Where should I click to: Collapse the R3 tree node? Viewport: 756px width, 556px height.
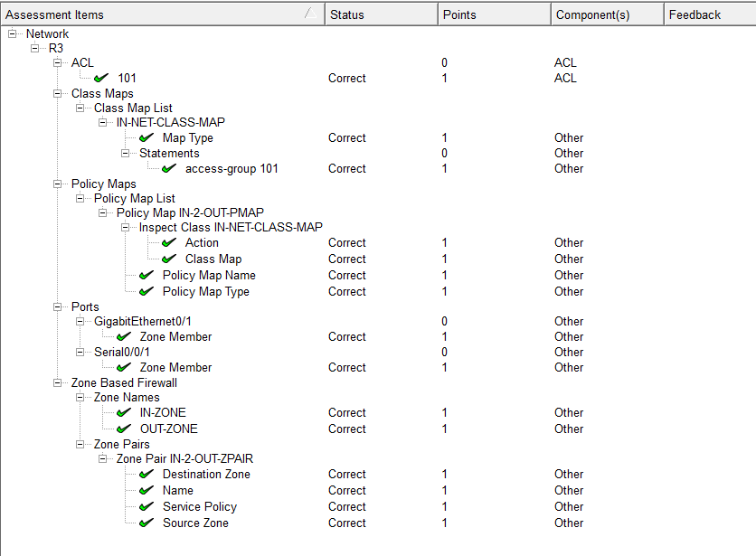(x=34, y=48)
